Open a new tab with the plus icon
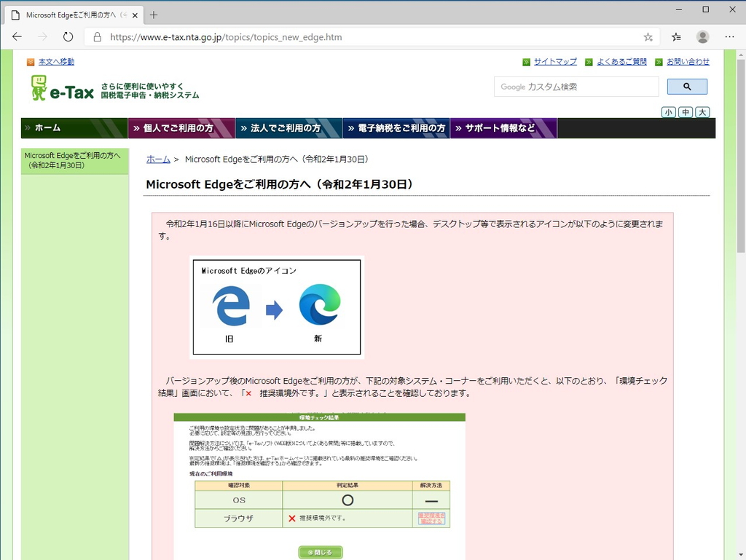This screenshot has height=560, width=746. coord(153,14)
